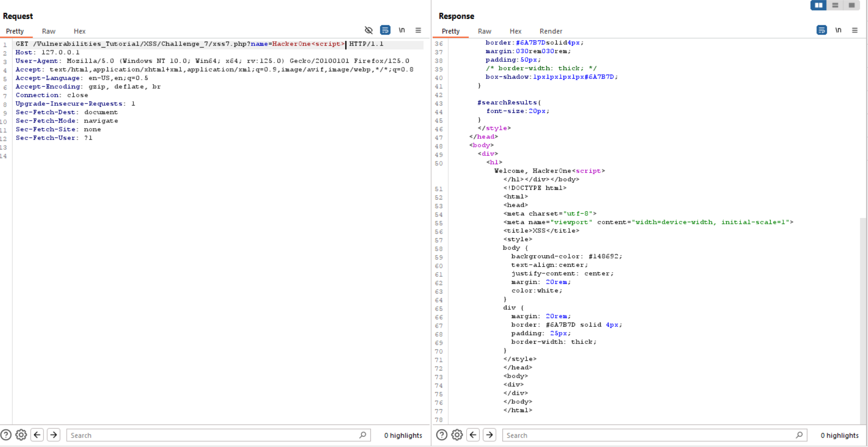The height and width of the screenshot is (447, 868).
Task: Open Request Pretty tab
Action: 15,31
